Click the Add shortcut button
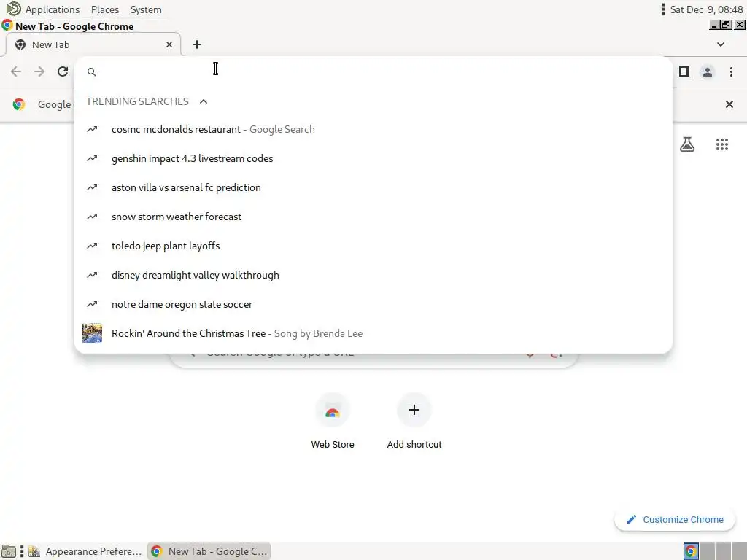747x560 pixels. 414,421
